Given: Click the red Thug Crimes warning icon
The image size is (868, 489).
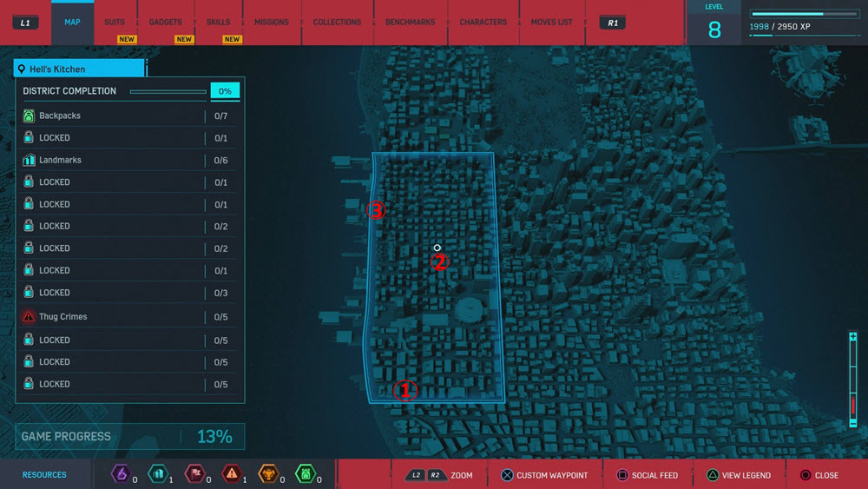Looking at the screenshot, I should click(29, 317).
